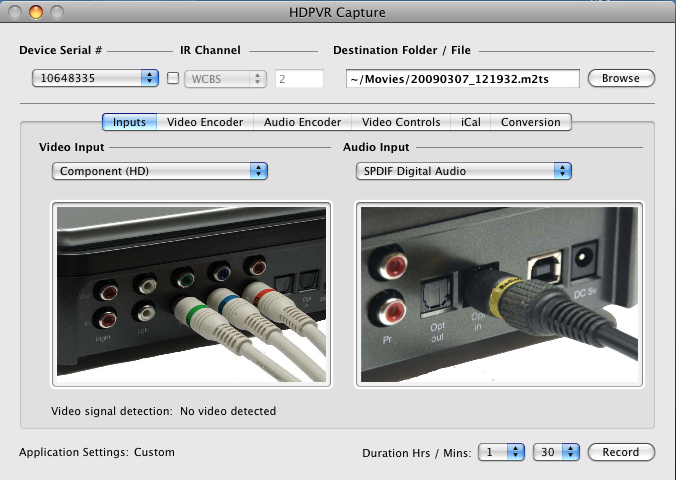This screenshot has width=676, height=480.
Task: Open the Audio Input SPDIF dropdown
Action: (463, 171)
